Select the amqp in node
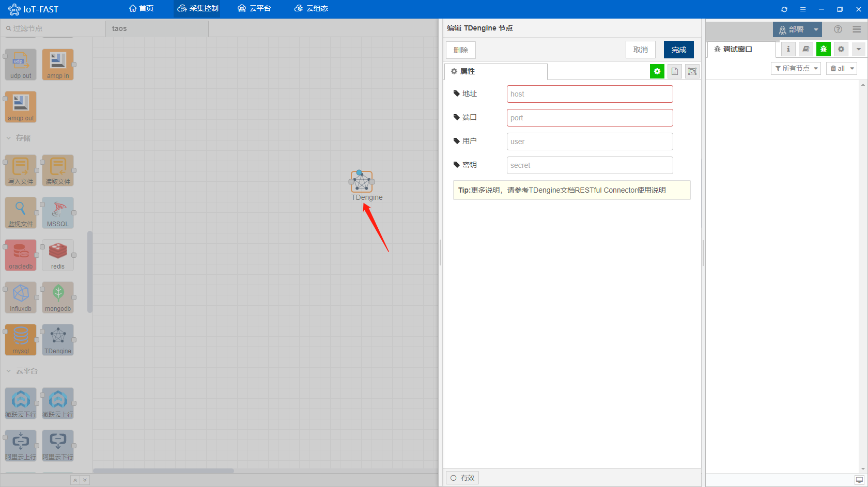Screen dimensions: 868x487 pos(58,65)
